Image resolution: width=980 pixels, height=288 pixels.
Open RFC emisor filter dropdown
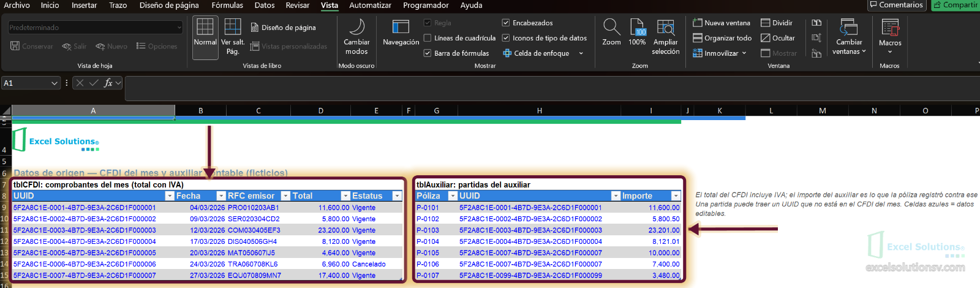(285, 196)
